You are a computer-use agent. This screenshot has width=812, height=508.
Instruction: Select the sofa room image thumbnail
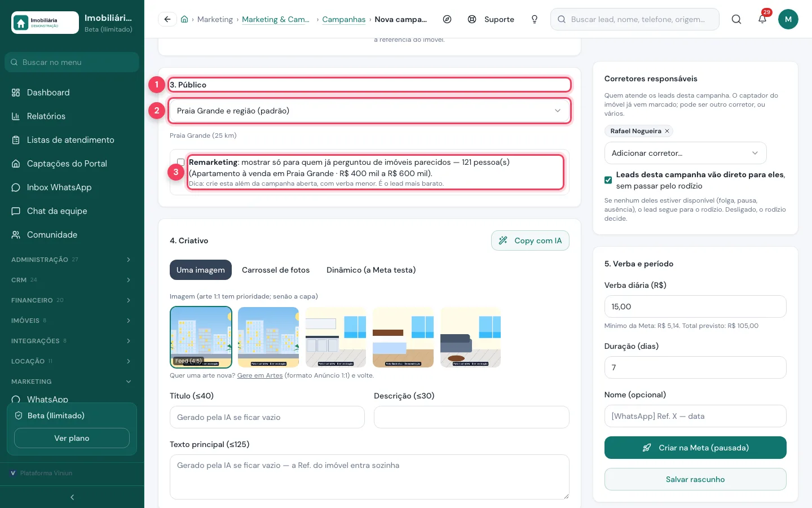(471, 337)
